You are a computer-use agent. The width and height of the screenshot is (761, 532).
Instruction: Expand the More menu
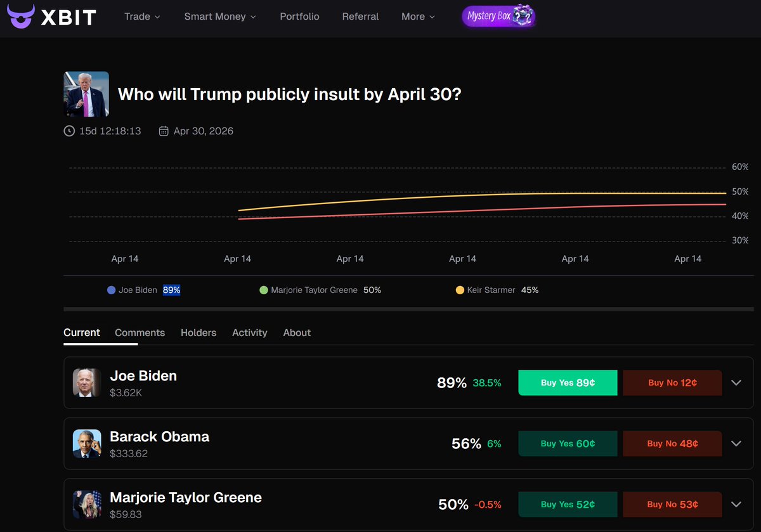point(418,16)
